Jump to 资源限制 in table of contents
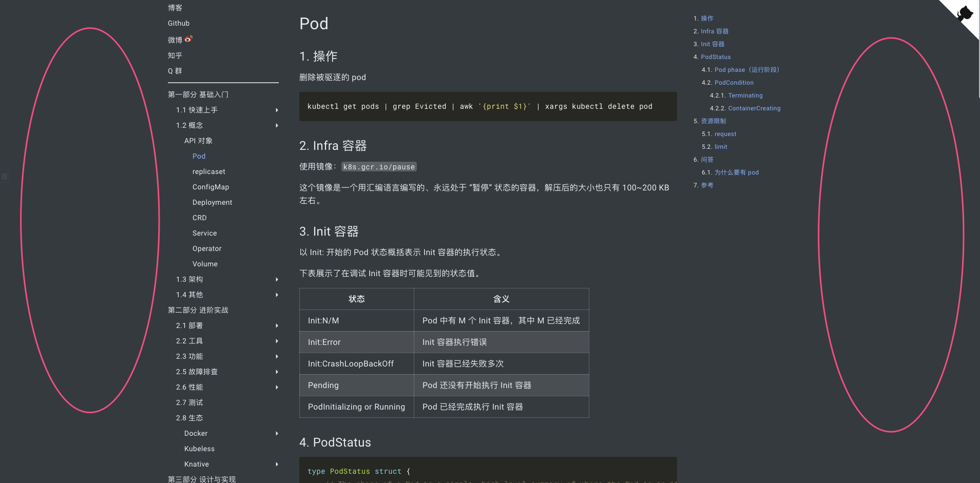Image resolution: width=980 pixels, height=483 pixels. tap(714, 121)
